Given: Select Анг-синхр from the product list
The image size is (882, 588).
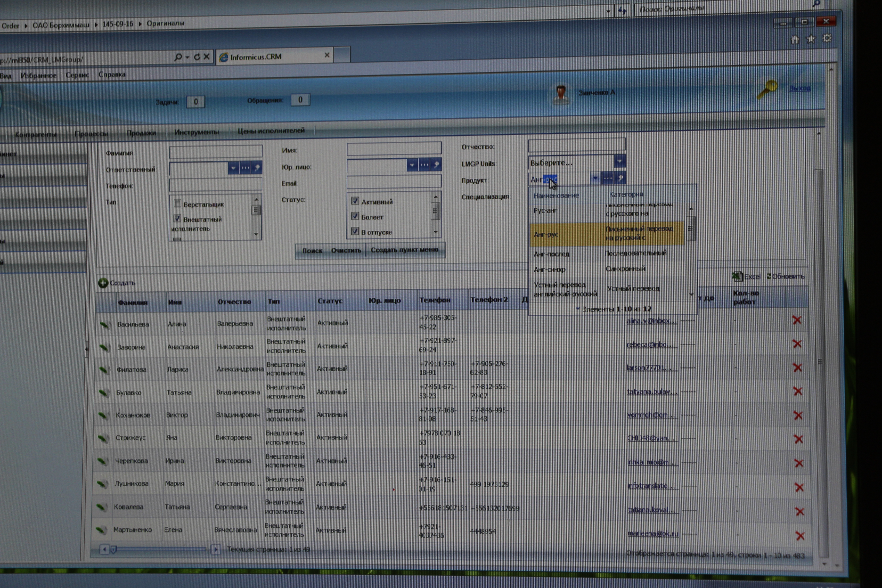Looking at the screenshot, I should tap(550, 269).
